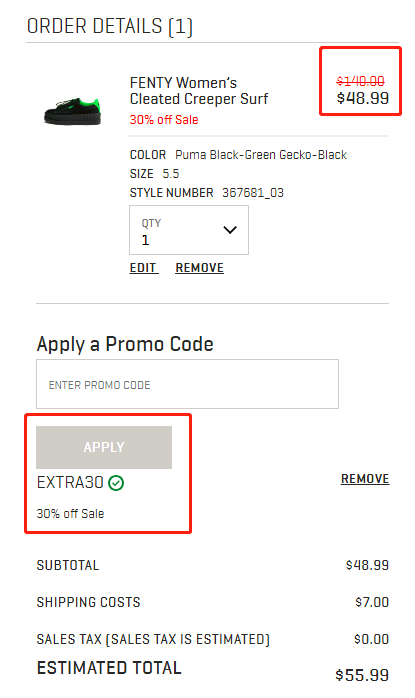The image size is (415, 698).
Task: Click the SHIPPING COSTS $7.00 value
Action: [x=372, y=602]
